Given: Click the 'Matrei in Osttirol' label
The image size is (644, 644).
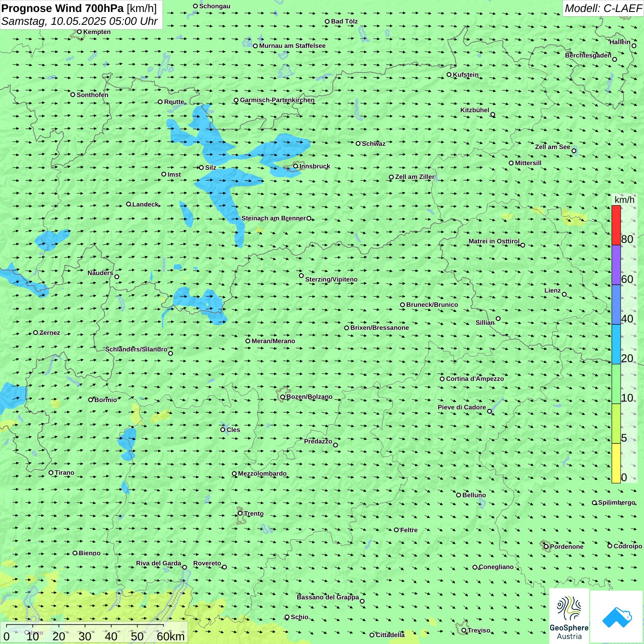Looking at the screenshot, I should [494, 241].
